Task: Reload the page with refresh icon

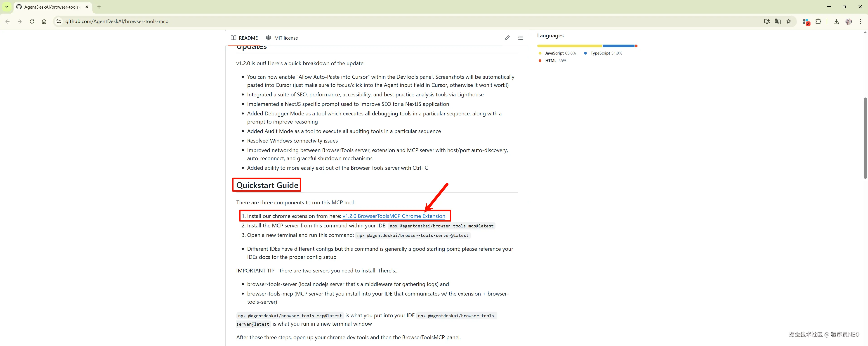Action: tap(32, 21)
